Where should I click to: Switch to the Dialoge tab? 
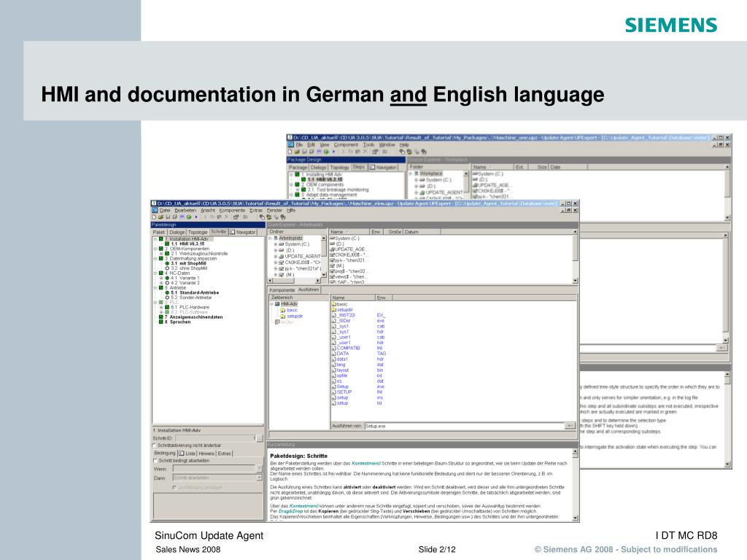177,233
